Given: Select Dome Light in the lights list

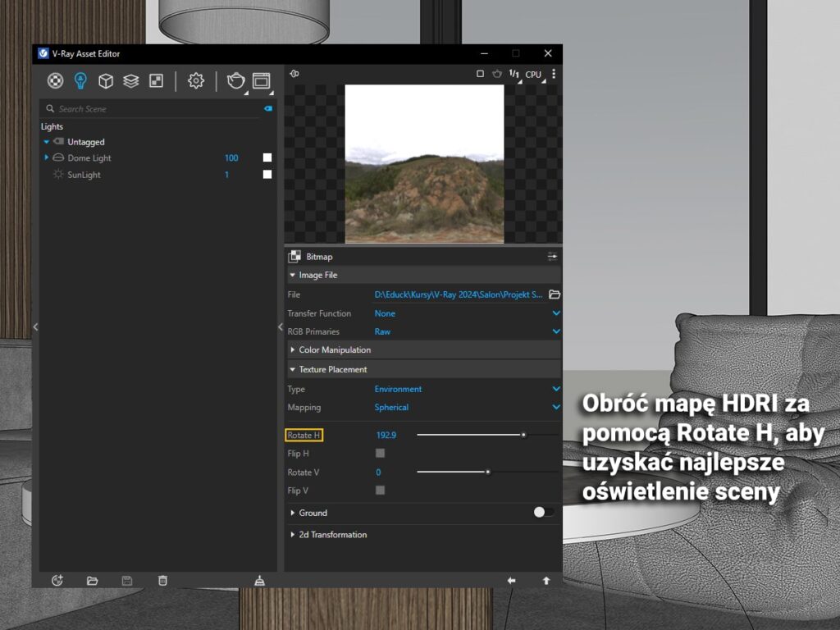Looking at the screenshot, I should [89, 158].
